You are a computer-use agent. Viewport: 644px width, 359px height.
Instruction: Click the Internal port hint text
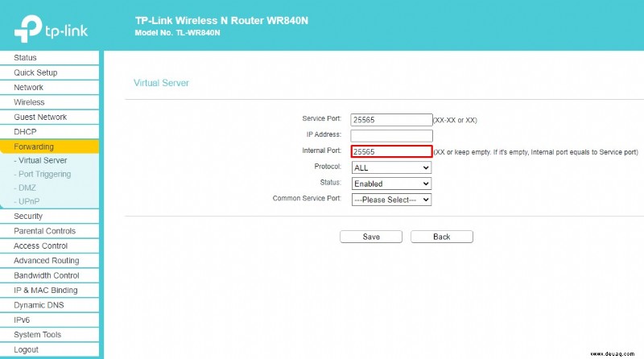tap(535, 152)
